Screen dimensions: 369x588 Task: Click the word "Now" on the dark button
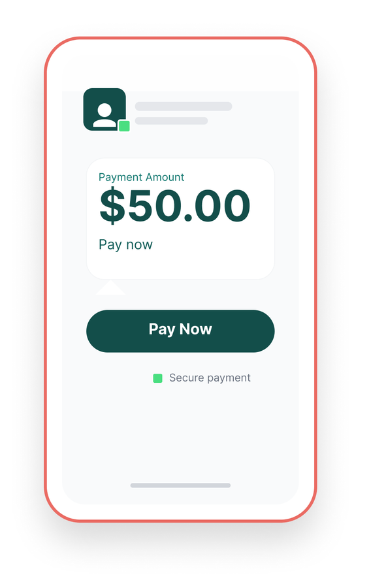click(196, 329)
